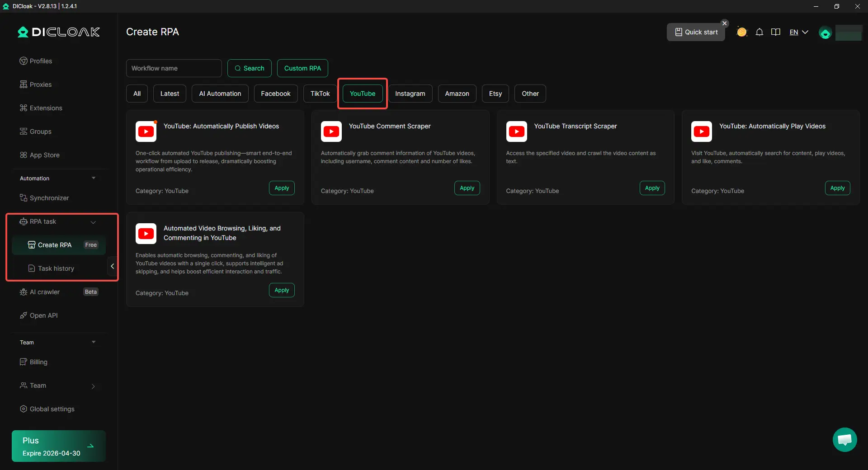Image resolution: width=868 pixels, height=470 pixels.
Task: Focus the Workflow name search field
Action: [x=174, y=68]
